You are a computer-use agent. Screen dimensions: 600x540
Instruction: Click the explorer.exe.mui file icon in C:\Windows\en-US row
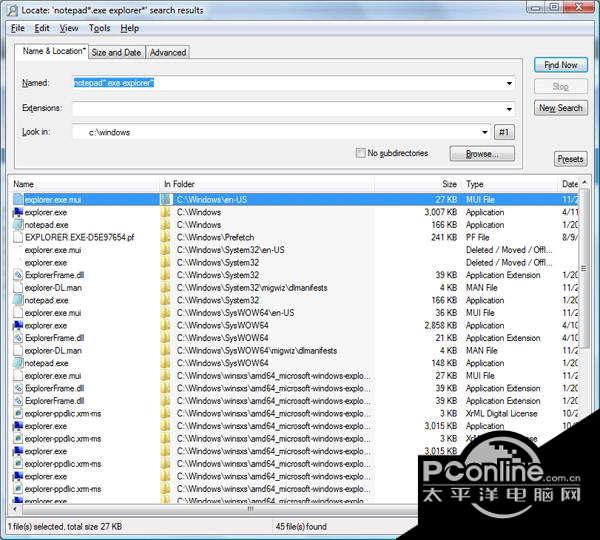(x=18, y=199)
